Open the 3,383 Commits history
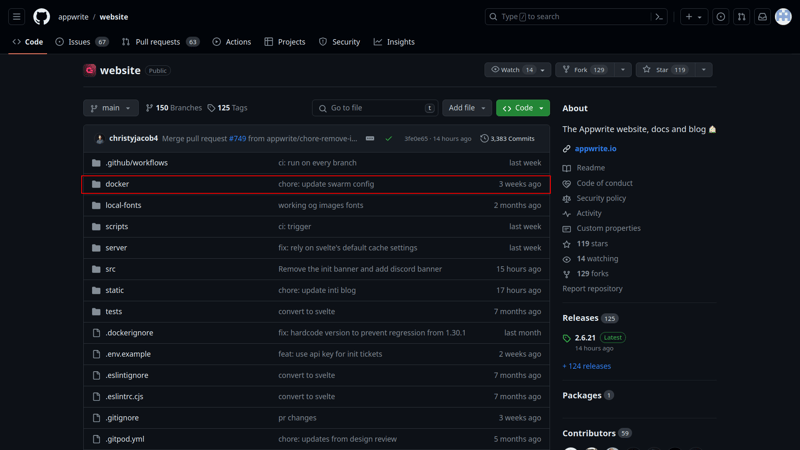Image resolution: width=800 pixels, height=450 pixels. tap(507, 138)
